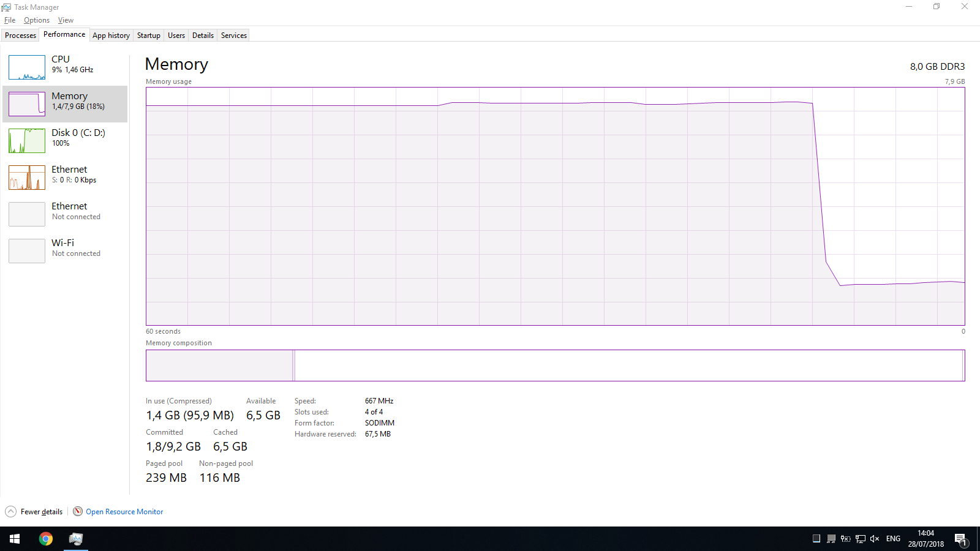Screen dimensions: 980x551
Task: Open the Options menu
Action: 36,20
